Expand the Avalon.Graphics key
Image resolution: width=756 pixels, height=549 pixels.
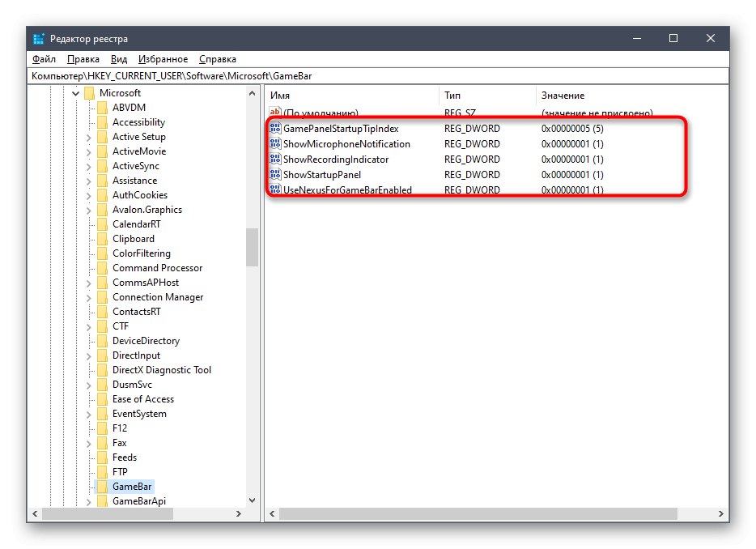click(x=89, y=211)
